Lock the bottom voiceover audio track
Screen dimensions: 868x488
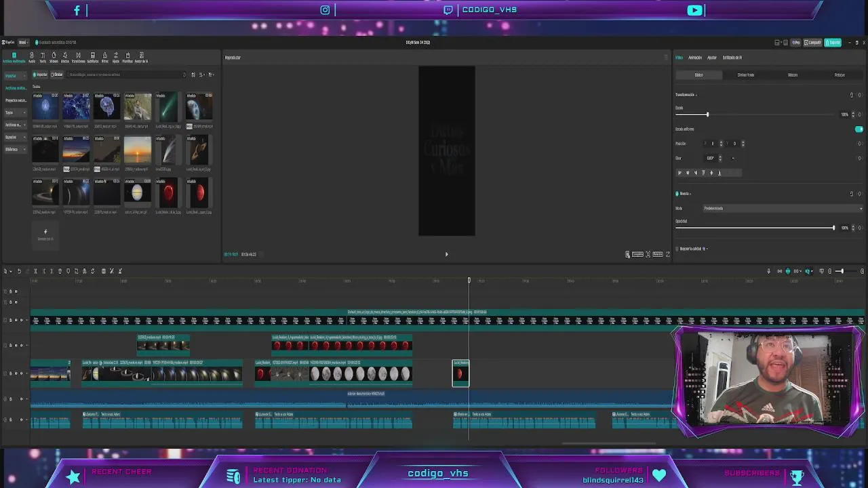pyautogui.click(x=11, y=420)
